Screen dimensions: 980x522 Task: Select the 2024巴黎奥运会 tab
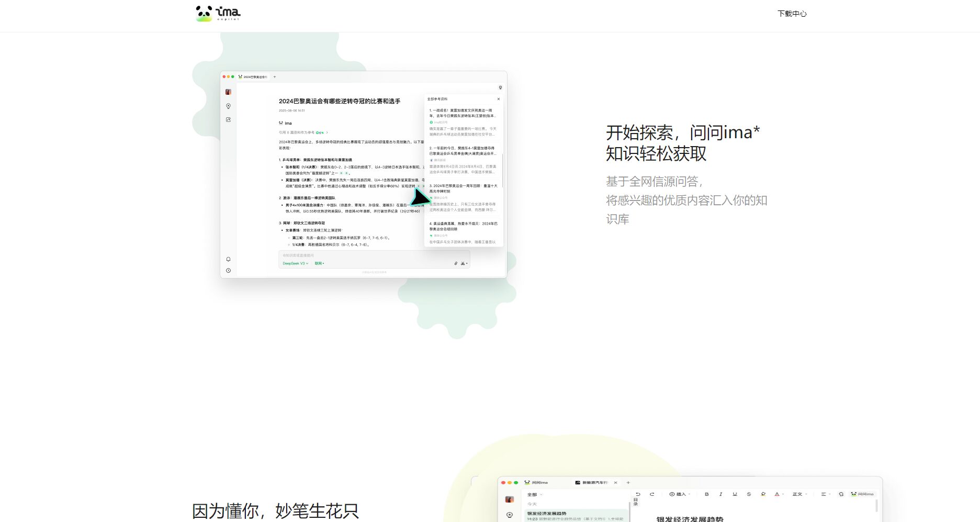pos(253,77)
